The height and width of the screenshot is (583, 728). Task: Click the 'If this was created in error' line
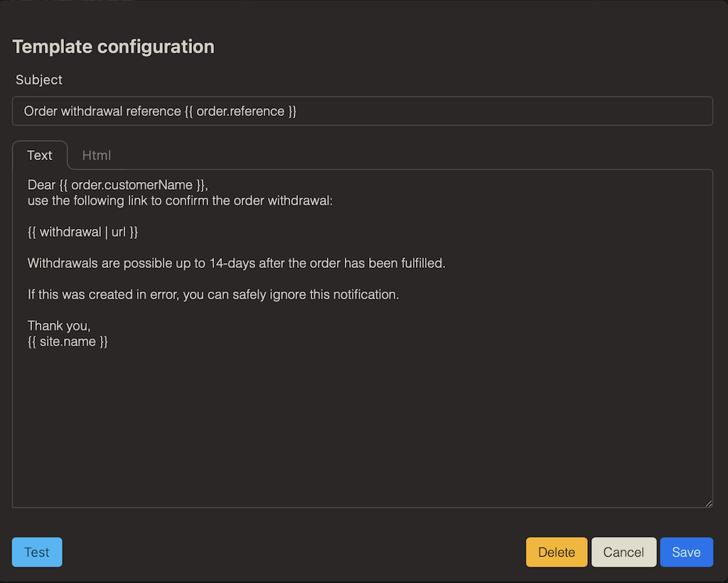coord(213,295)
